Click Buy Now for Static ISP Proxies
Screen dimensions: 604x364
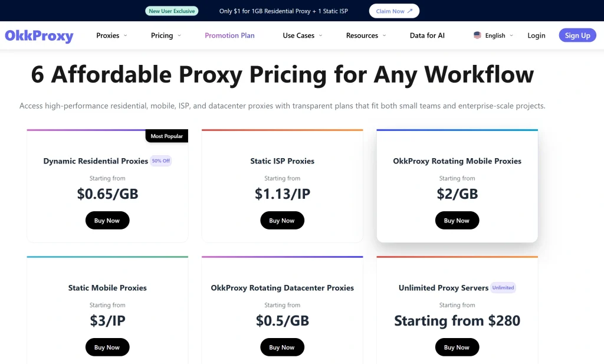pyautogui.click(x=282, y=220)
